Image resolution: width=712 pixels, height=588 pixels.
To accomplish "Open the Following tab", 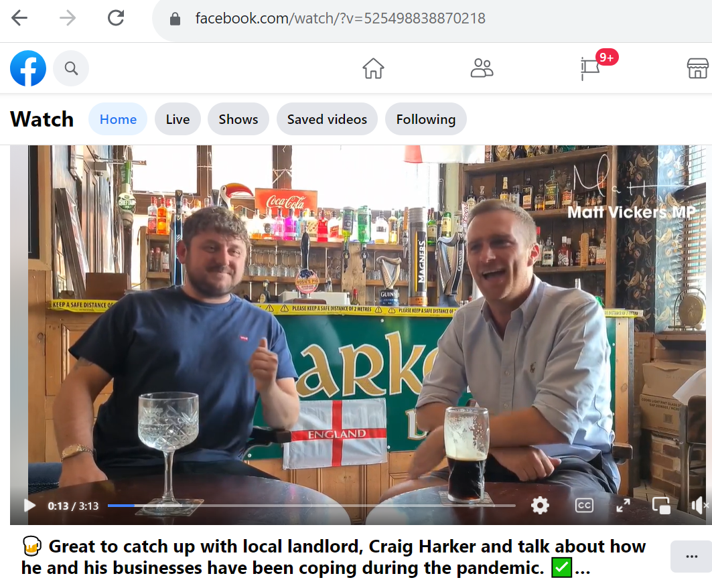I will pyautogui.click(x=426, y=119).
